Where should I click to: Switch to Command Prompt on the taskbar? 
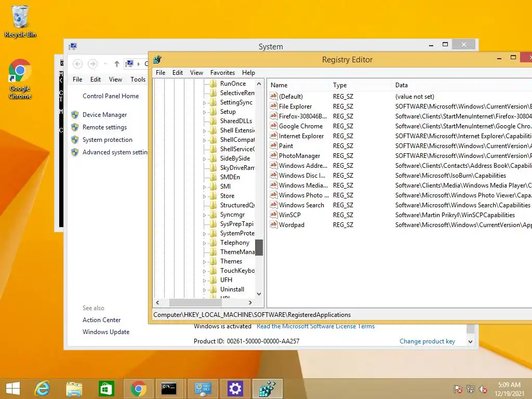pyautogui.click(x=169, y=389)
